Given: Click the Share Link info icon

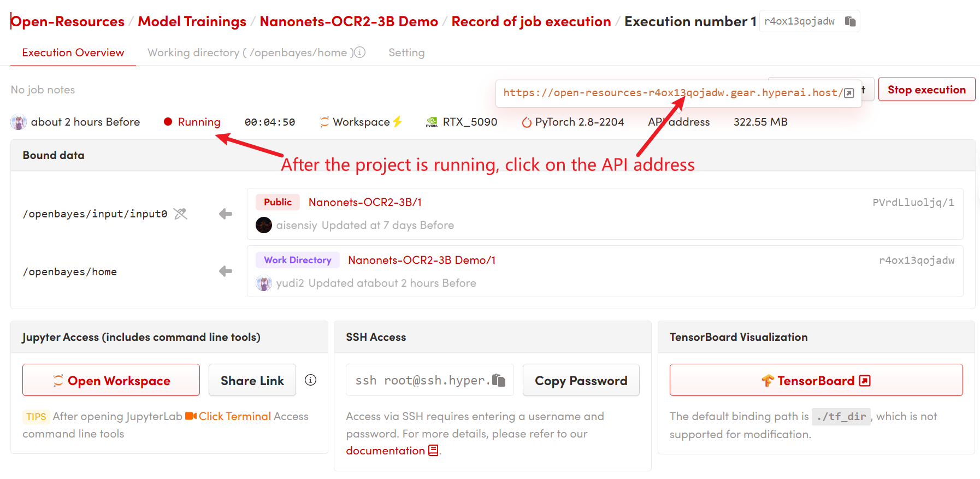Looking at the screenshot, I should pyautogui.click(x=311, y=380).
